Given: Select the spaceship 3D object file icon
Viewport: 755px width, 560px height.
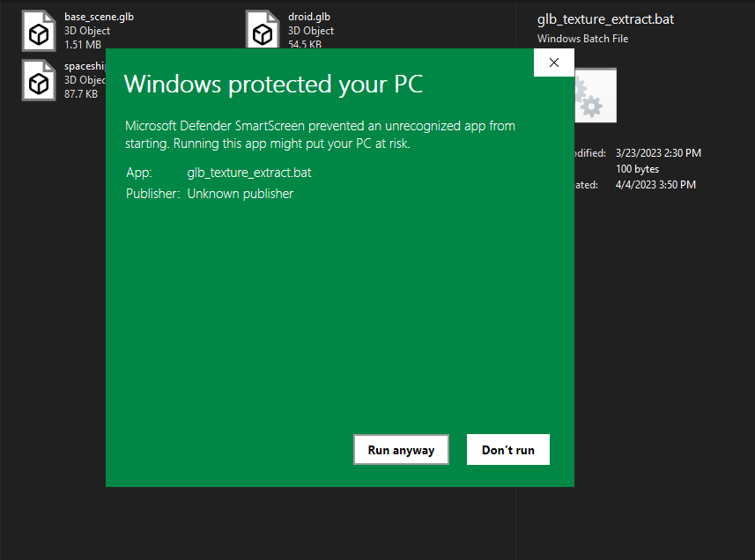Looking at the screenshot, I should (39, 81).
